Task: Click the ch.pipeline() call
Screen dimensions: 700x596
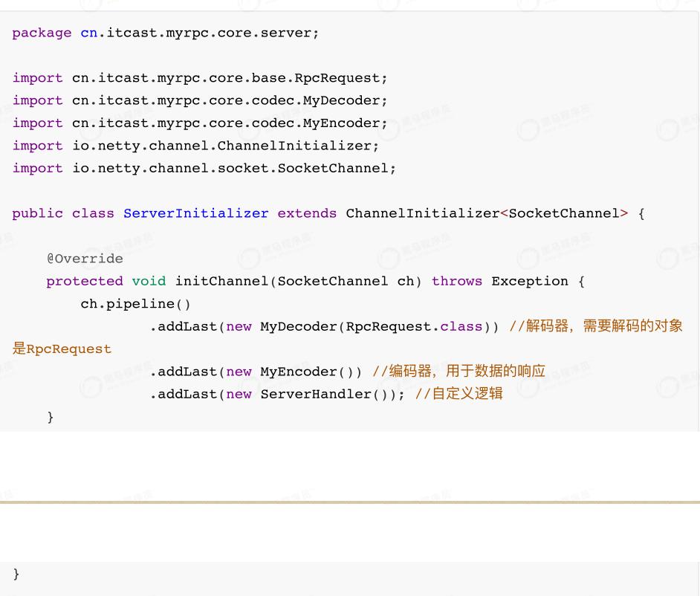Action: tap(136, 304)
